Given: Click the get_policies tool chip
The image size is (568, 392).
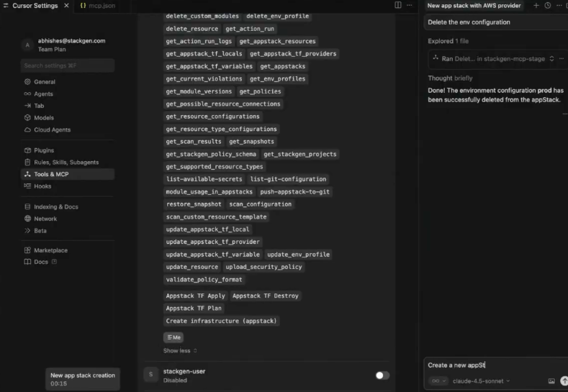Looking at the screenshot, I should pyautogui.click(x=260, y=91).
